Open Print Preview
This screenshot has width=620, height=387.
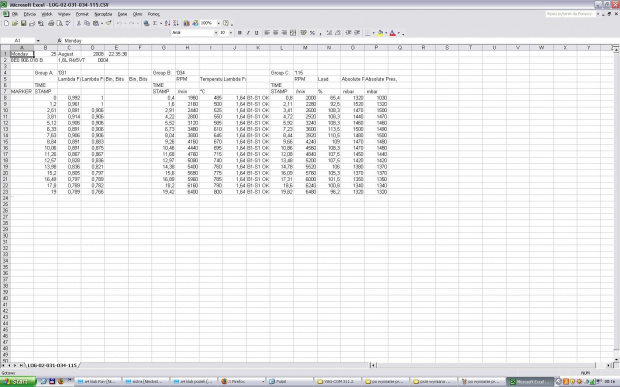(59, 23)
